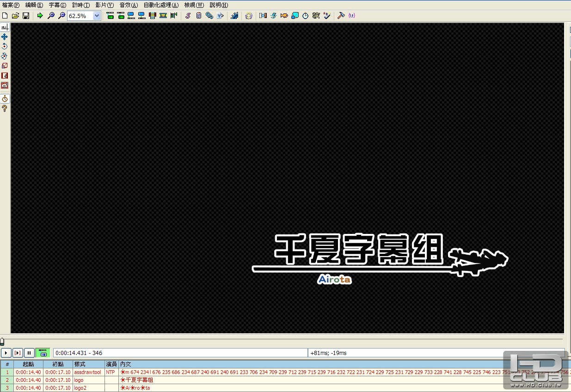Open Spell Checker icon
The width and height of the screenshot is (571, 392).
[x=327, y=16]
